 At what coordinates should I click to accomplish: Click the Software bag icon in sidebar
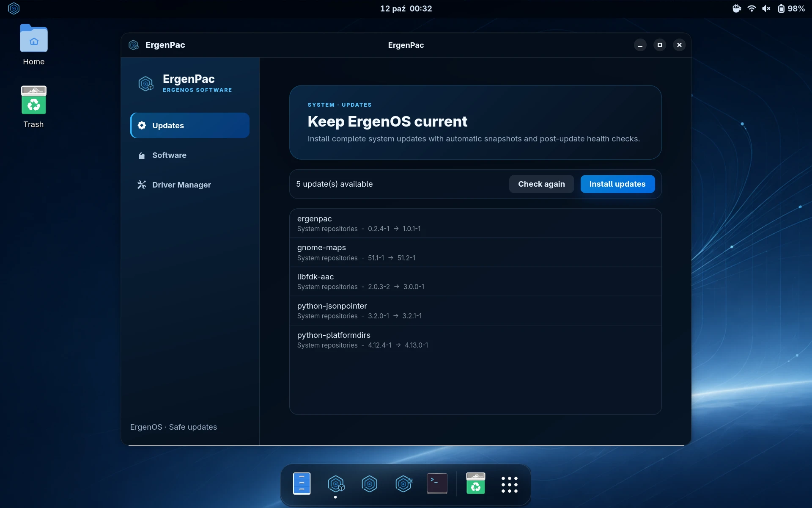pyautogui.click(x=142, y=155)
